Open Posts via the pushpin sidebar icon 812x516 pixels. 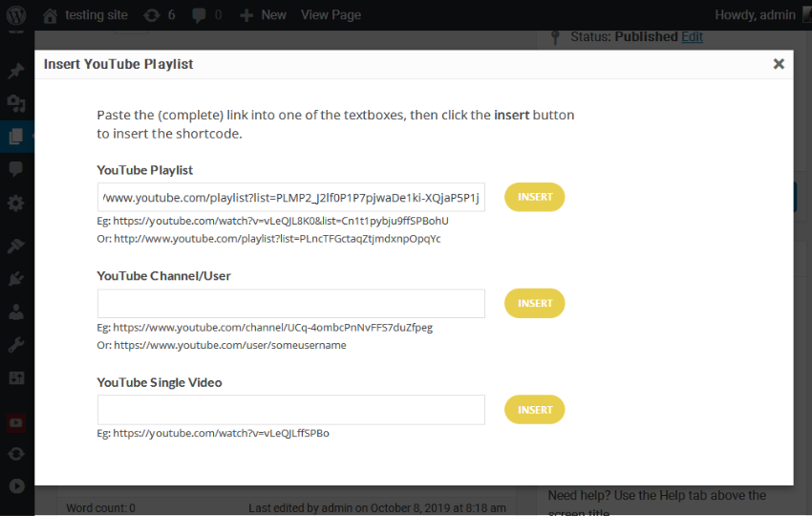tap(16, 71)
